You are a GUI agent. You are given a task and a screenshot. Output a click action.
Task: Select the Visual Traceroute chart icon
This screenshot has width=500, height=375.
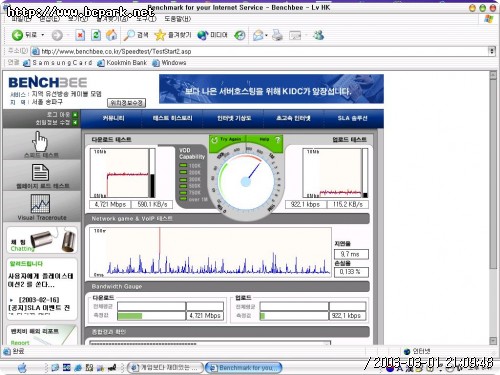click(40, 203)
